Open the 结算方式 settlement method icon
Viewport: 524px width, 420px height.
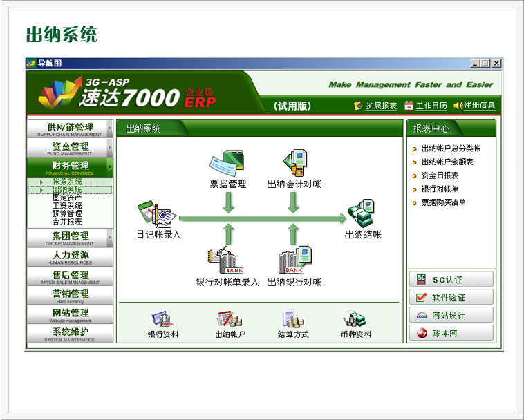(293, 318)
